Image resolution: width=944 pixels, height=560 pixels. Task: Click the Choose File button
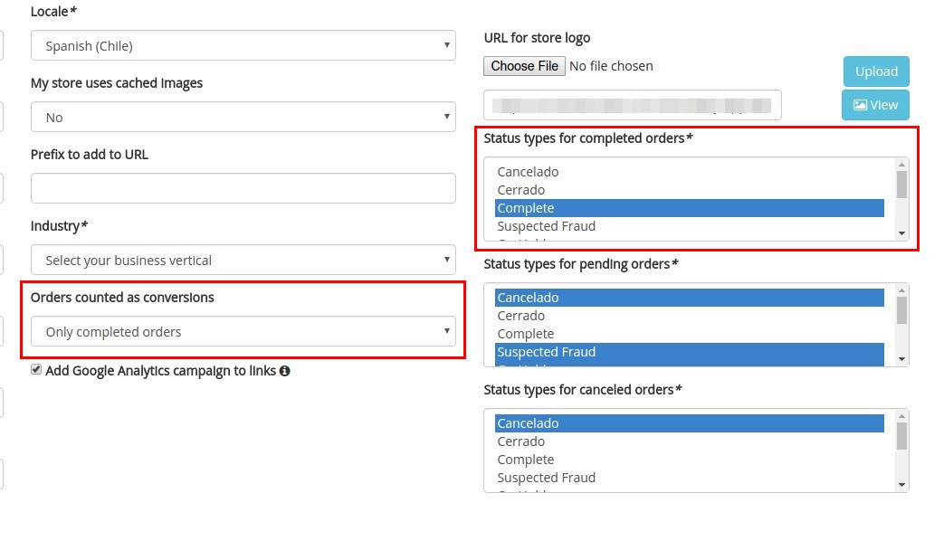524,66
